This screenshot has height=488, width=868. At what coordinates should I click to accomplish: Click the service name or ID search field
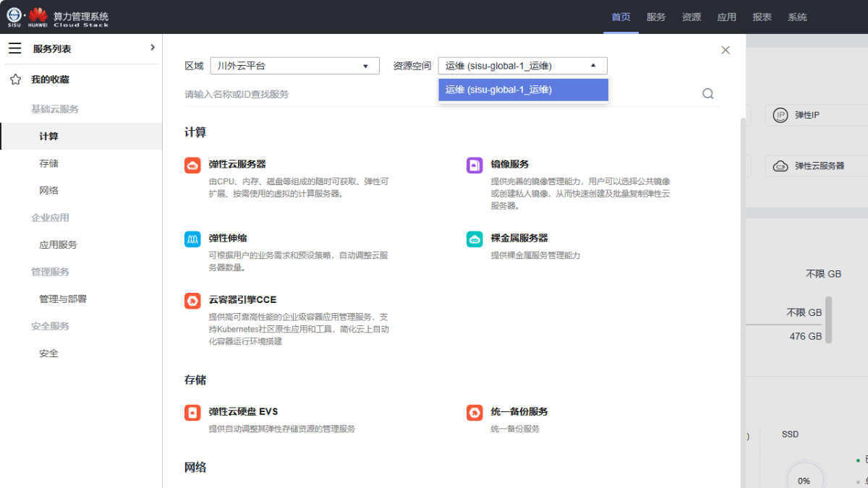click(434, 94)
